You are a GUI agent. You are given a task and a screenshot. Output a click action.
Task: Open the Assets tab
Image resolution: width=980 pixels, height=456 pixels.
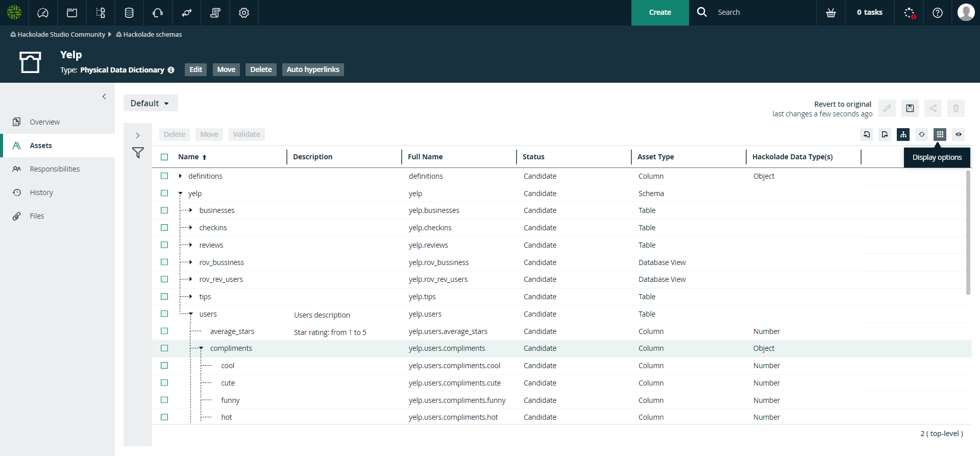click(57, 146)
